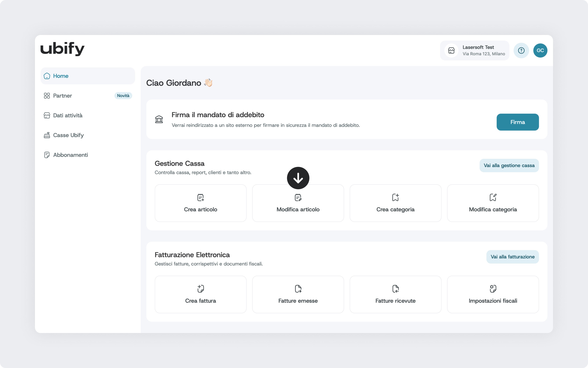Open the Fatture ricevute card

pyautogui.click(x=395, y=294)
